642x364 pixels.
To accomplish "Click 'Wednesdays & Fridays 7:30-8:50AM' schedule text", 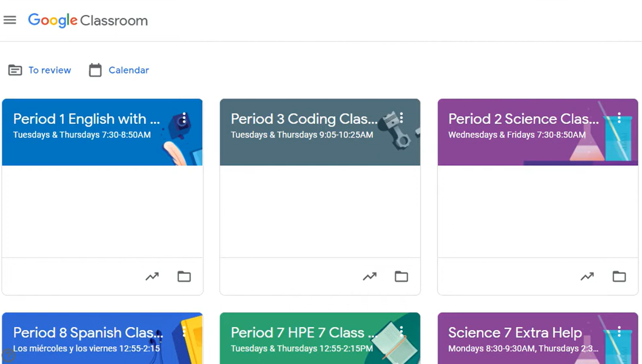I will point(517,135).
